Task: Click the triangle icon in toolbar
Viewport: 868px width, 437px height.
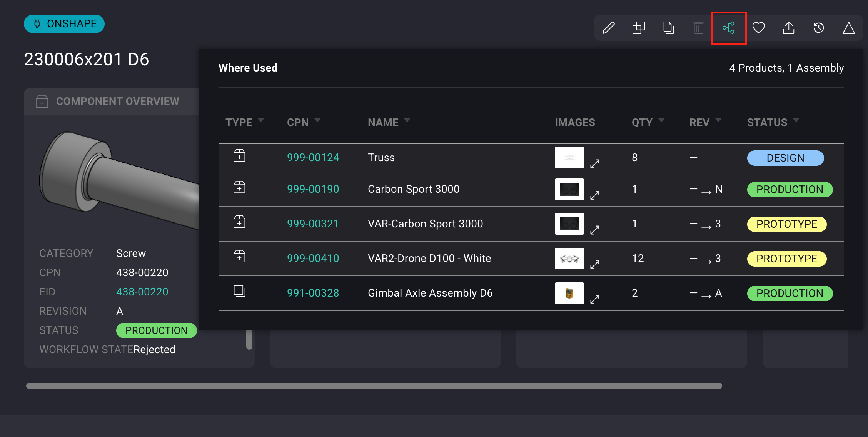Action: (x=849, y=28)
